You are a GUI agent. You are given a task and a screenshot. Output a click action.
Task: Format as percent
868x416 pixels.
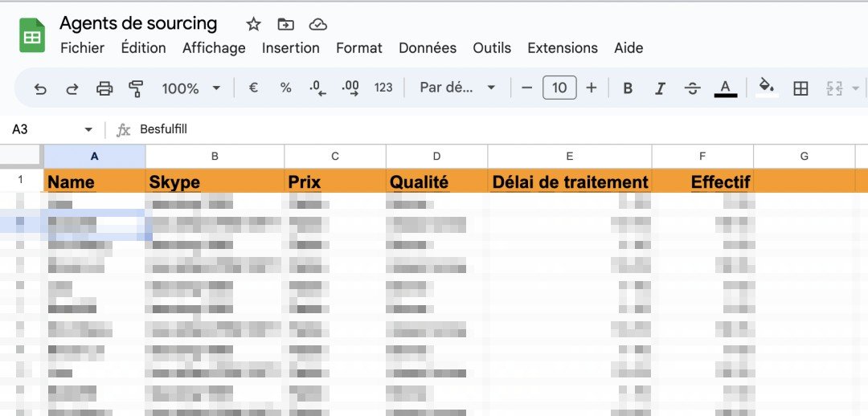pyautogui.click(x=285, y=88)
